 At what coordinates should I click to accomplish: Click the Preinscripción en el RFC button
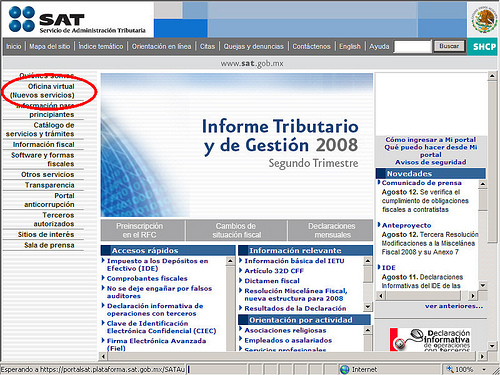coord(143,230)
